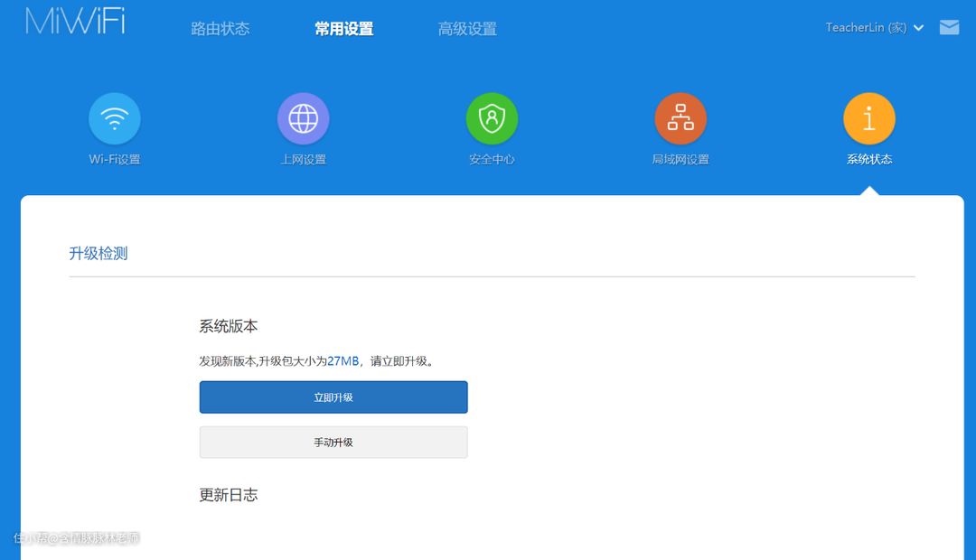Go to the 高级设置 tab

click(x=467, y=29)
